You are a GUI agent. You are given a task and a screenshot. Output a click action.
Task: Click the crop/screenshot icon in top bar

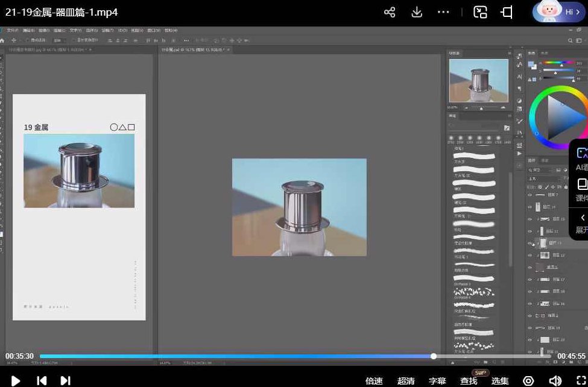[x=507, y=12]
